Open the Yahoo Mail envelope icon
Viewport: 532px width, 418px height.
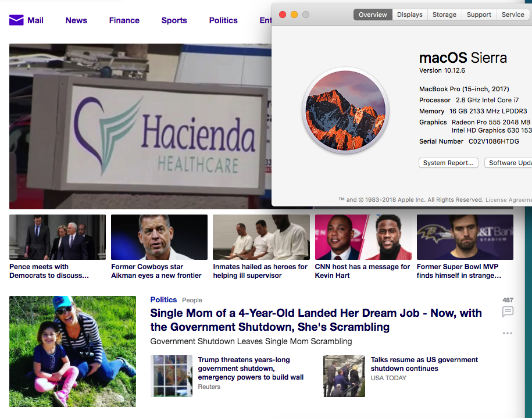16,20
